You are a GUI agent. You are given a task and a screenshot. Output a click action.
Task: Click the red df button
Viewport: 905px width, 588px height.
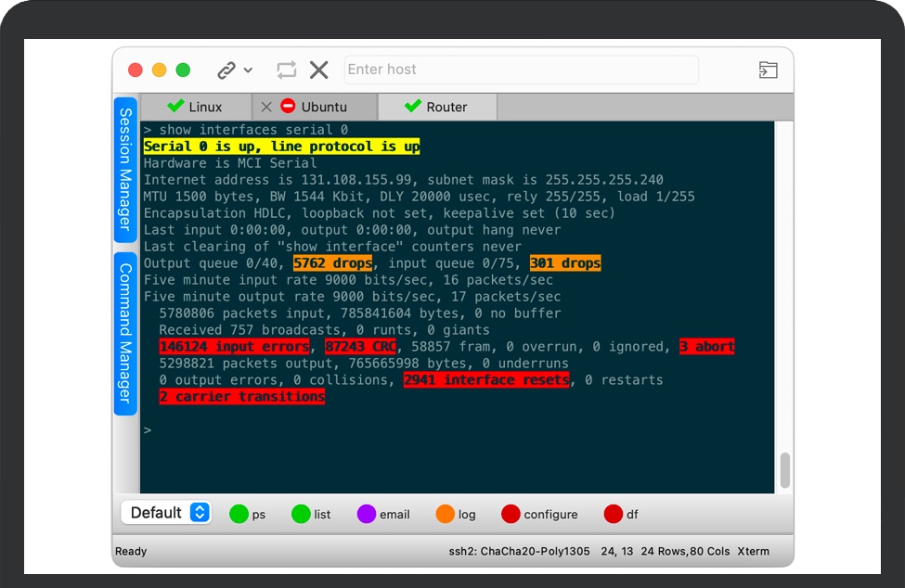(621, 514)
